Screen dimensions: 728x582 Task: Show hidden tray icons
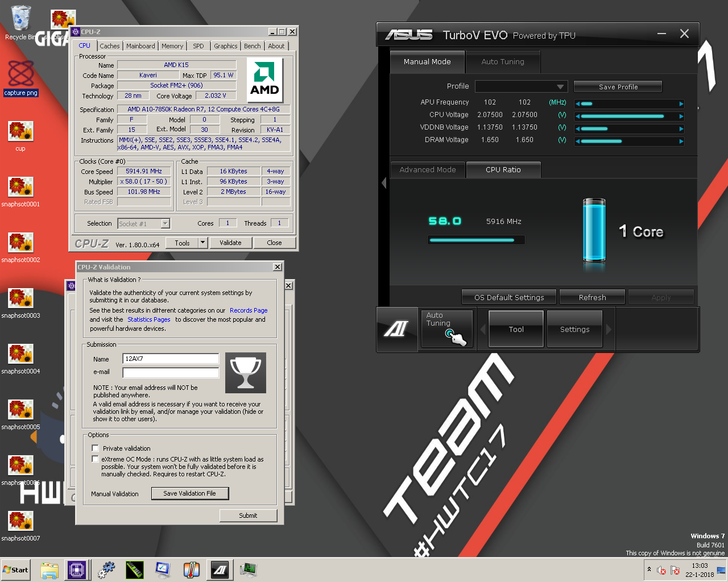[649, 569]
